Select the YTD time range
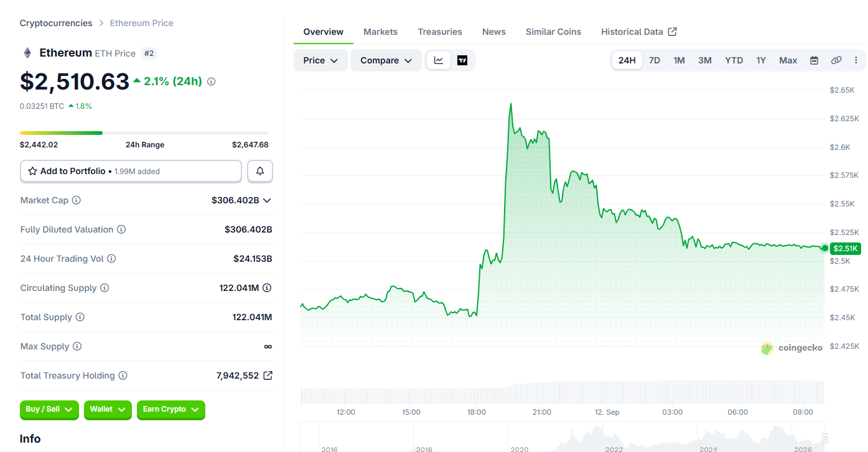This screenshot has height=452, width=868. coord(734,60)
